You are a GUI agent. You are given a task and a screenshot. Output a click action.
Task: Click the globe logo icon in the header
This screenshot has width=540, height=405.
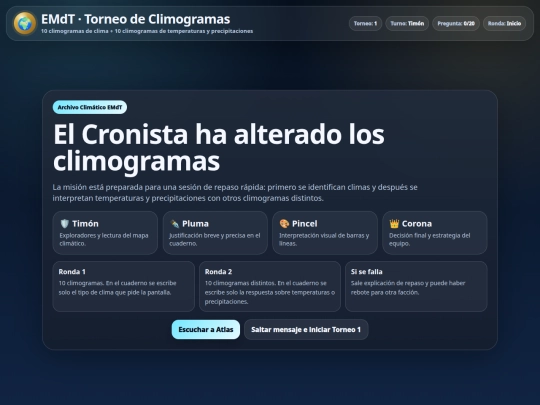25,23
